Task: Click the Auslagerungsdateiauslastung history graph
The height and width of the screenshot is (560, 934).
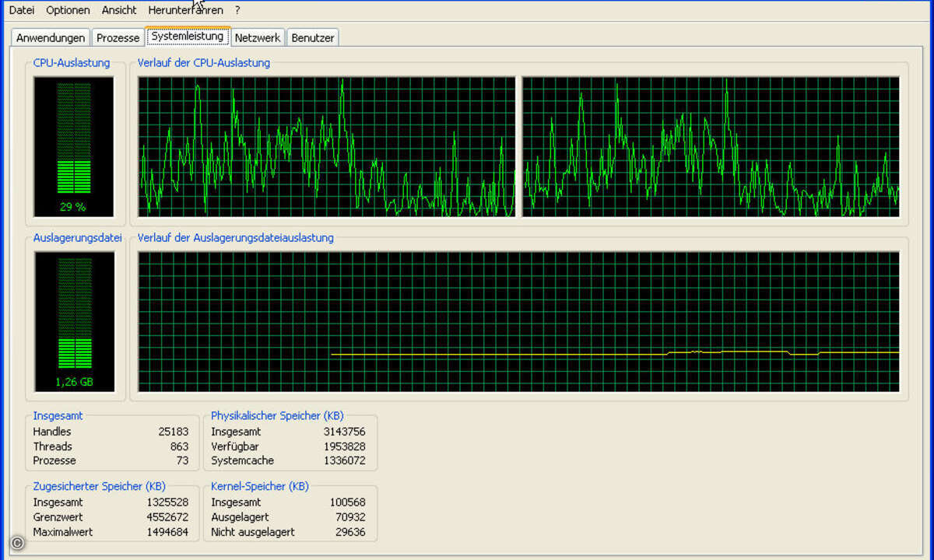Action: [x=519, y=321]
